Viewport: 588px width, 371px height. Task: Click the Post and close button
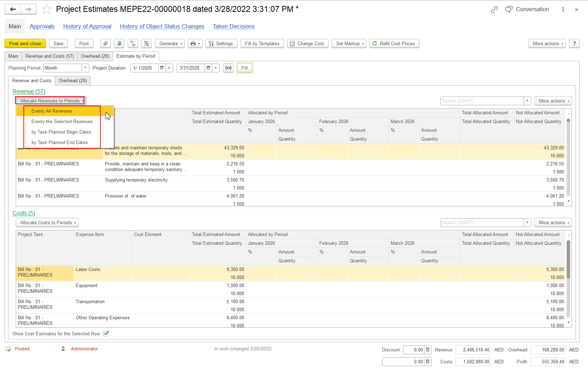click(x=25, y=43)
